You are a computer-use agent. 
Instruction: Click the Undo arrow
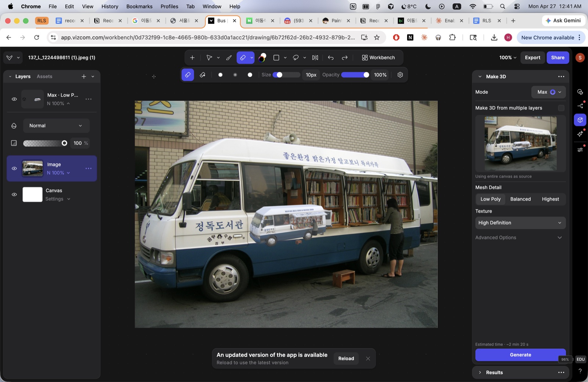click(330, 57)
